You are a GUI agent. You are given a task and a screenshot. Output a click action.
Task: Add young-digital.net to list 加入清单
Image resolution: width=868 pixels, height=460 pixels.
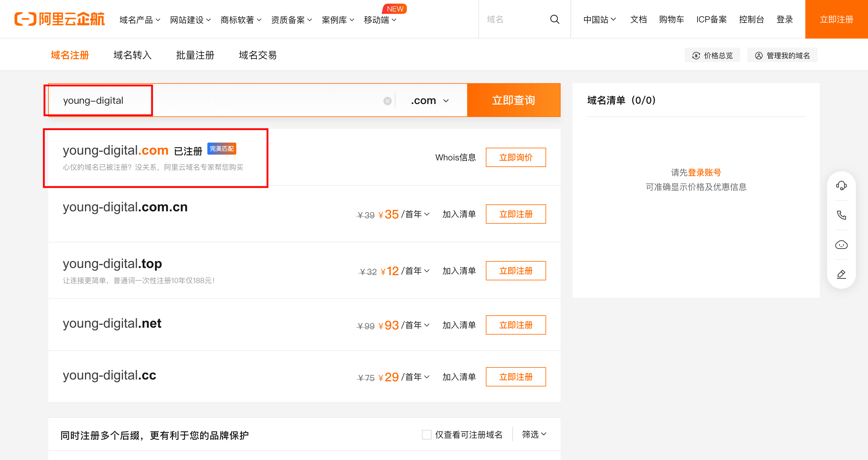click(x=459, y=325)
